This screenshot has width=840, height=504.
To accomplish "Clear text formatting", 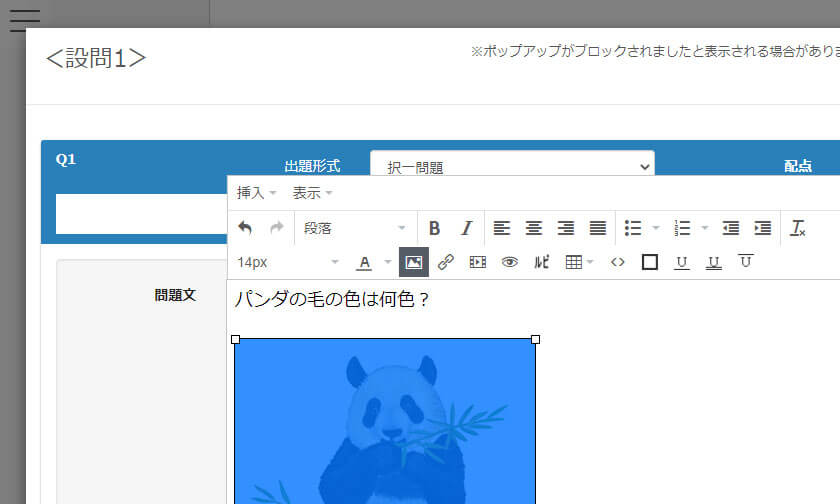I will point(798,228).
